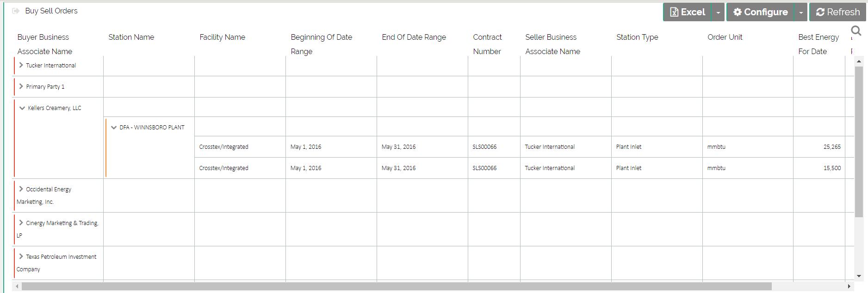This screenshot has width=868, height=293.
Task: Click the search magnifier icon
Action: coord(856,31)
